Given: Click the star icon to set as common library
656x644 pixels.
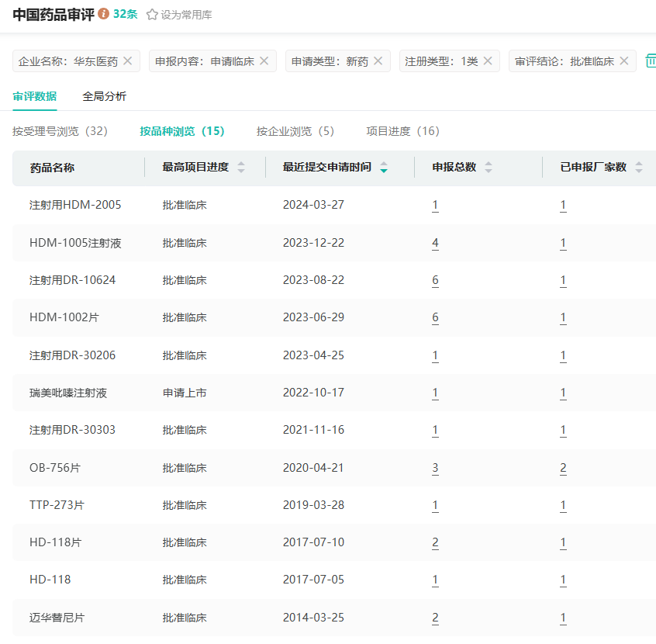Looking at the screenshot, I should coord(152,15).
